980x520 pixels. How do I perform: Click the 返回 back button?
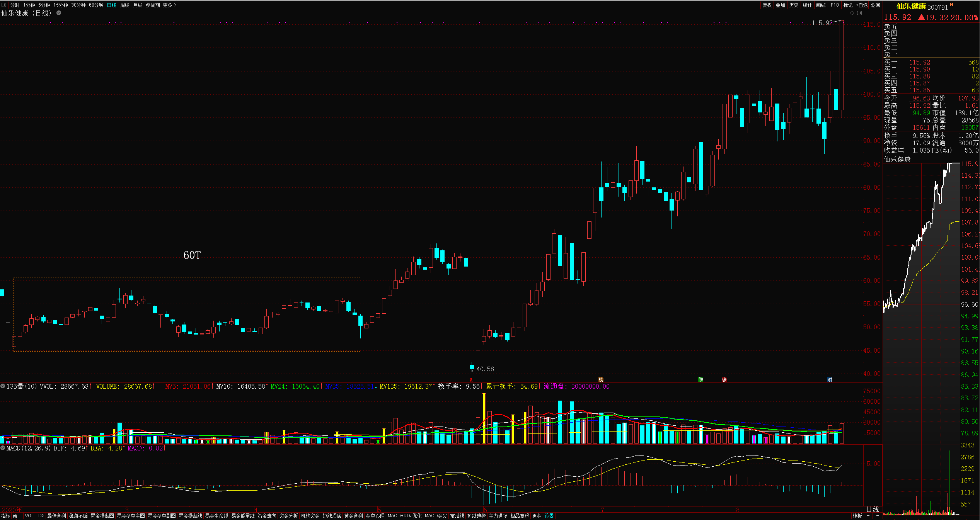coord(876,5)
